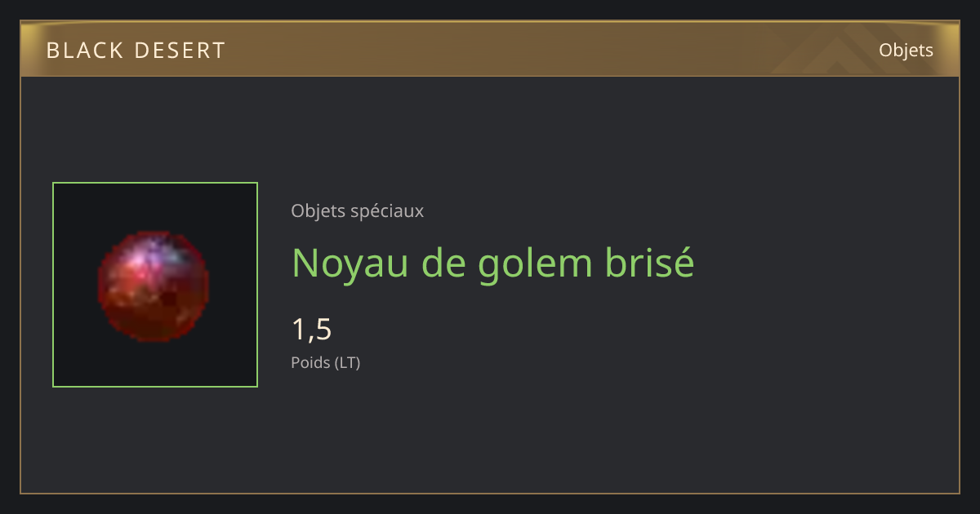
Task: Click the Noyau de golem brisé heading
Action: point(493,263)
